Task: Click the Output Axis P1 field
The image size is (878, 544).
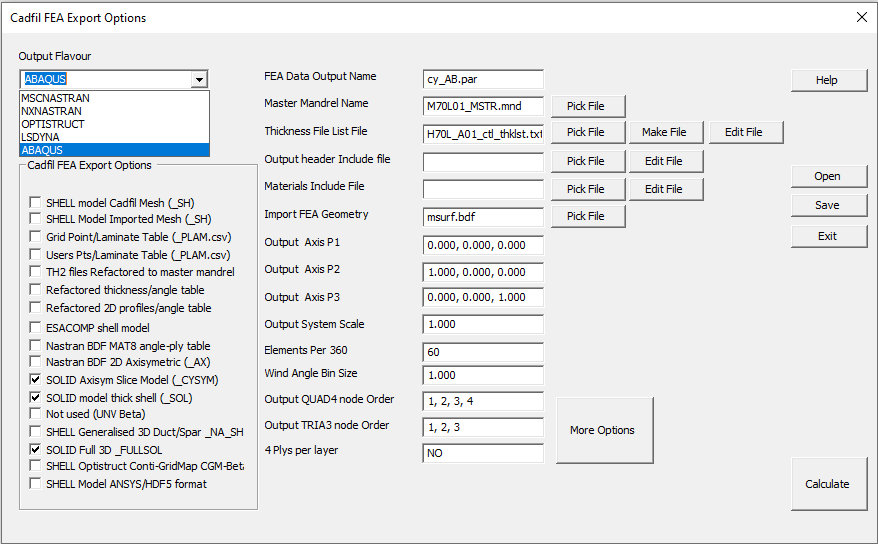Action: point(483,245)
